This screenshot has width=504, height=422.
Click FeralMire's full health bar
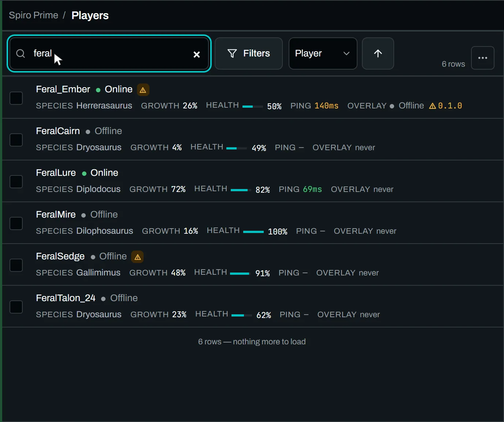click(253, 232)
